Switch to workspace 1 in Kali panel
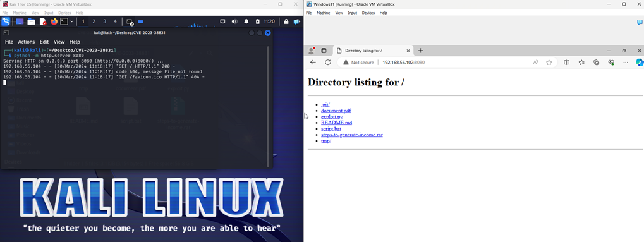 tap(83, 21)
